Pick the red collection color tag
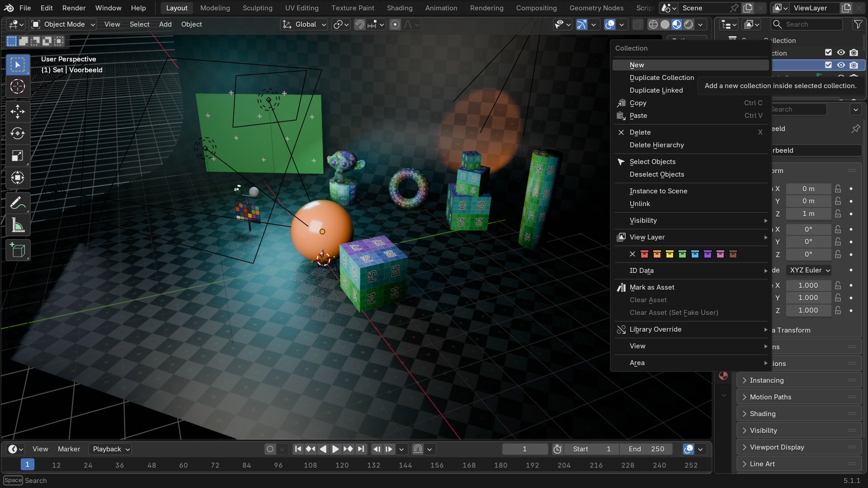This screenshot has width=868, height=488. click(644, 254)
